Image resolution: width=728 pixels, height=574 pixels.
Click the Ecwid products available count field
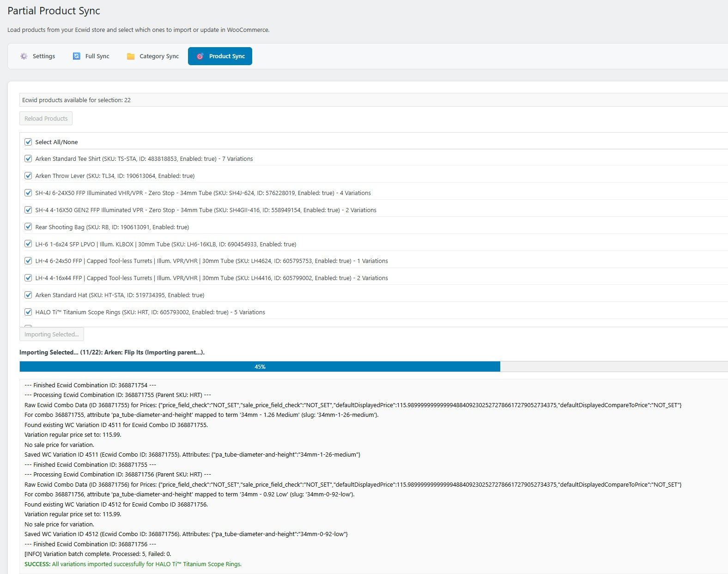(374, 100)
